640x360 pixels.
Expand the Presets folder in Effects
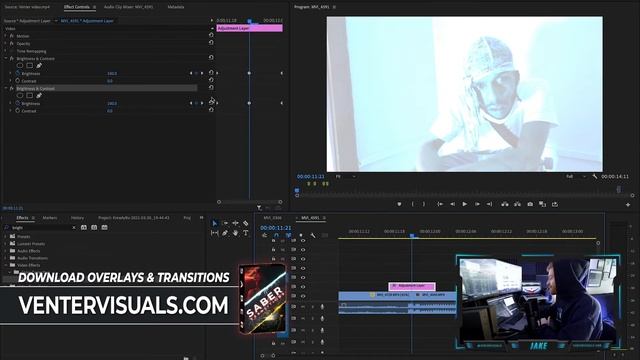click(5, 236)
